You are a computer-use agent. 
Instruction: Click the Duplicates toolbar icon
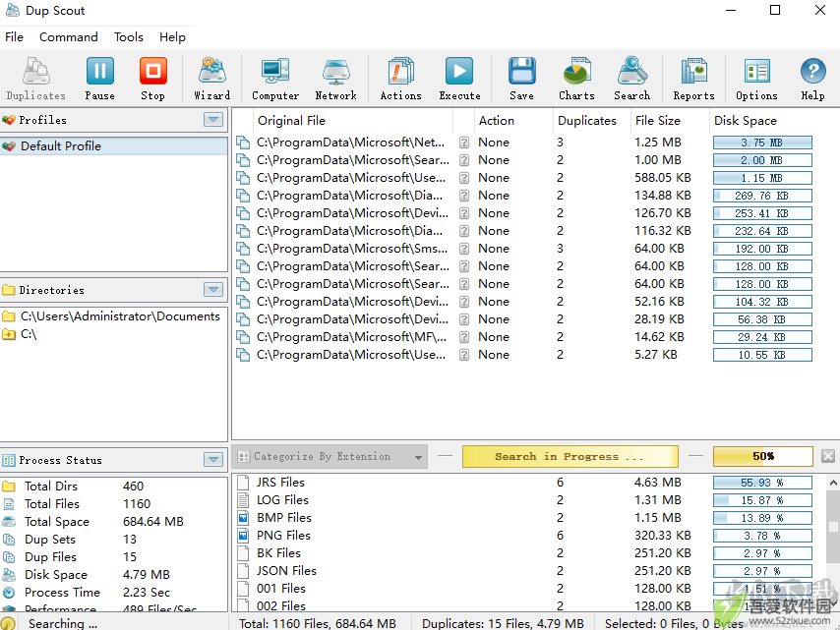(x=35, y=79)
